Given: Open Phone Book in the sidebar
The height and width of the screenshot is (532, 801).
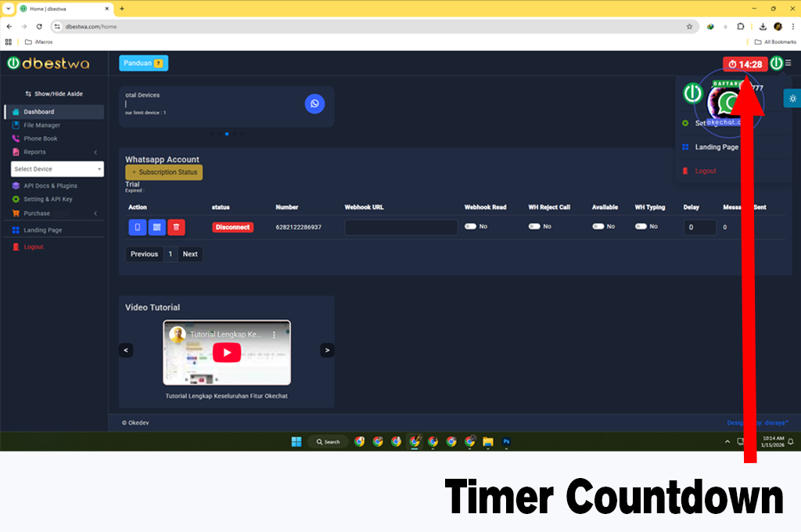Looking at the screenshot, I should tap(40, 138).
